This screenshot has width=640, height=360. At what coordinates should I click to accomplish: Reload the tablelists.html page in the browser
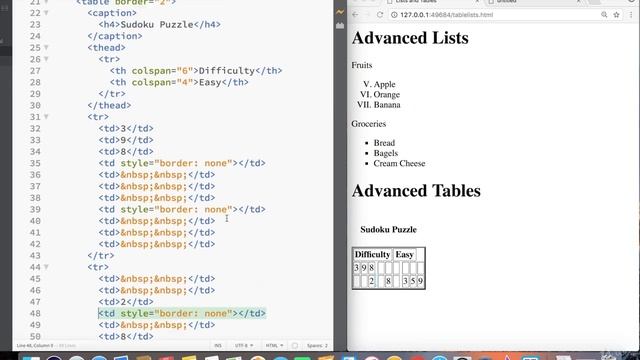pos(380,15)
